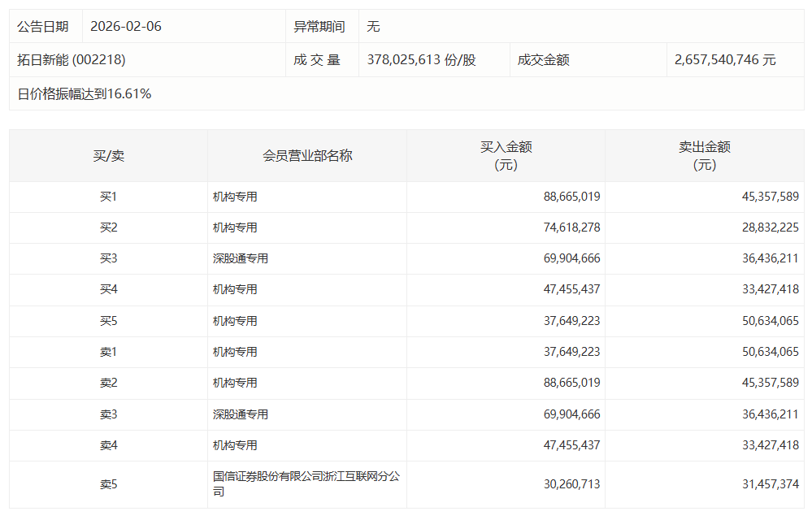The width and height of the screenshot is (812, 520).
Task: Click the 日价格振幅达到16.61% description text
Action: click(x=85, y=94)
